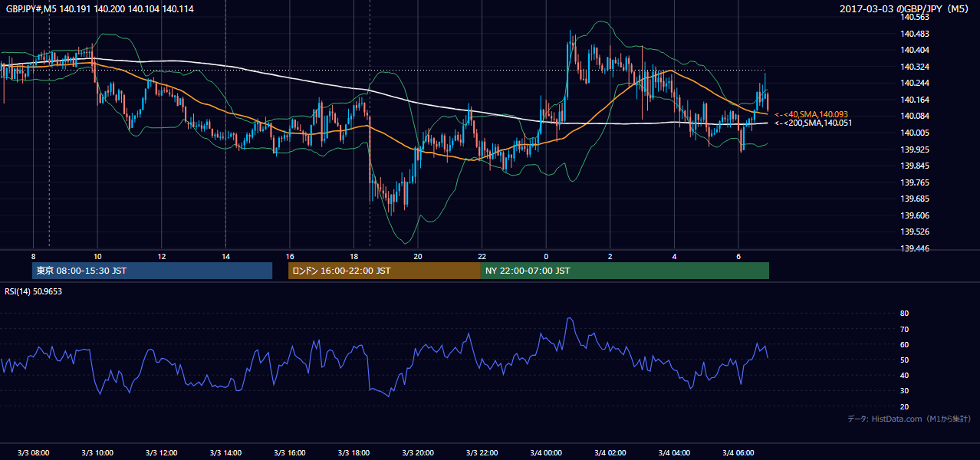Click RSI axis level 60
This screenshot has width=980, height=460.
click(x=905, y=344)
